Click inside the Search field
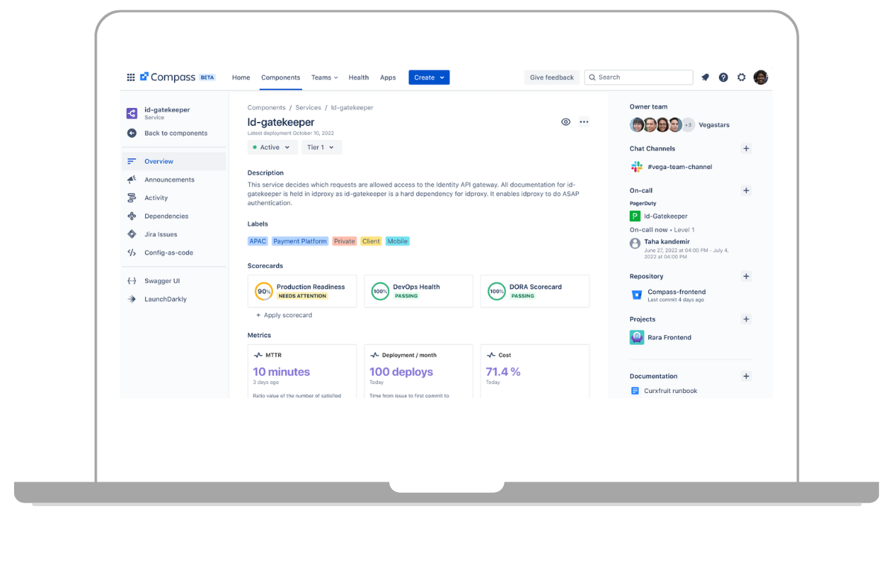The image size is (893, 588). [x=638, y=77]
